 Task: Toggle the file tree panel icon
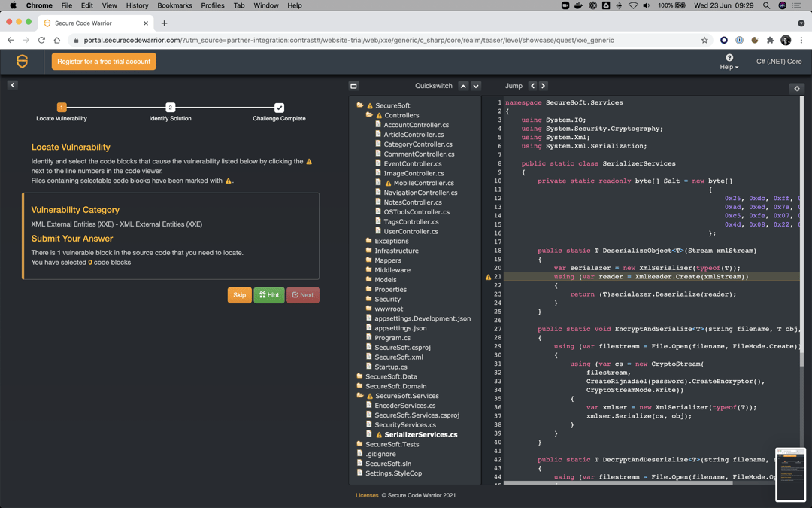coord(353,86)
